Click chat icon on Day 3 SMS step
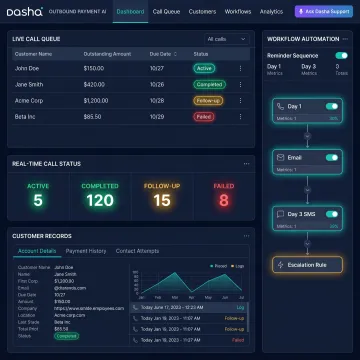 tap(280, 214)
